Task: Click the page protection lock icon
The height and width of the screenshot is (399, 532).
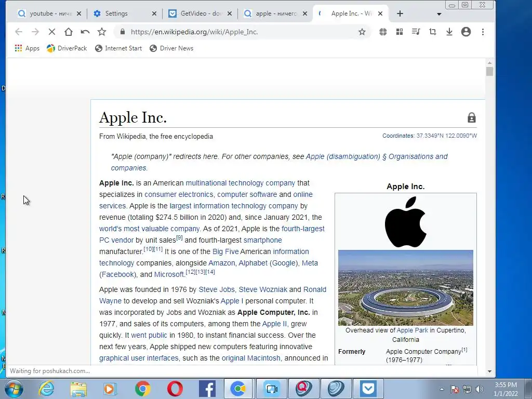Action: [x=472, y=118]
